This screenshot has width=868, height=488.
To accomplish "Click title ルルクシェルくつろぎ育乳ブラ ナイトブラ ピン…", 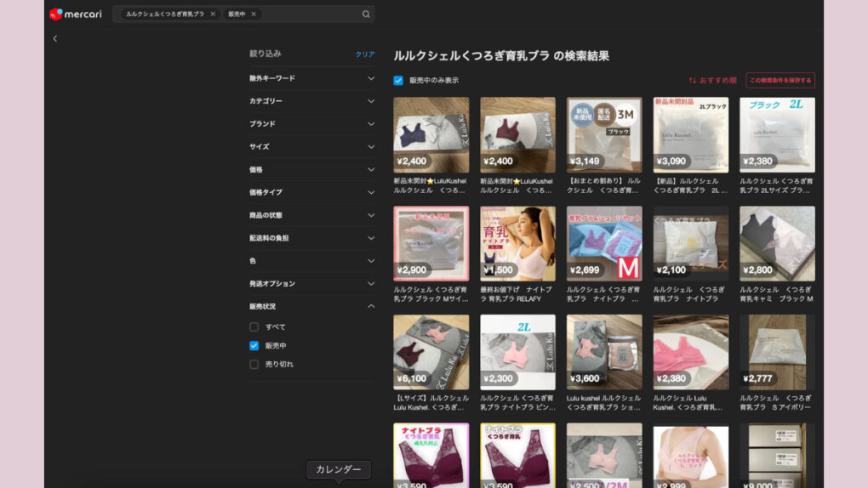I will 517,403.
